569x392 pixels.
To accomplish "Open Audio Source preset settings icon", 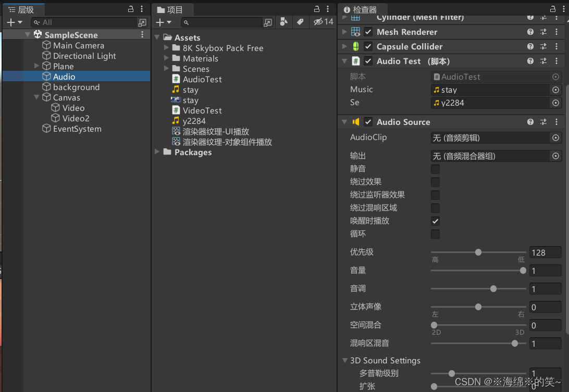I will click(543, 122).
